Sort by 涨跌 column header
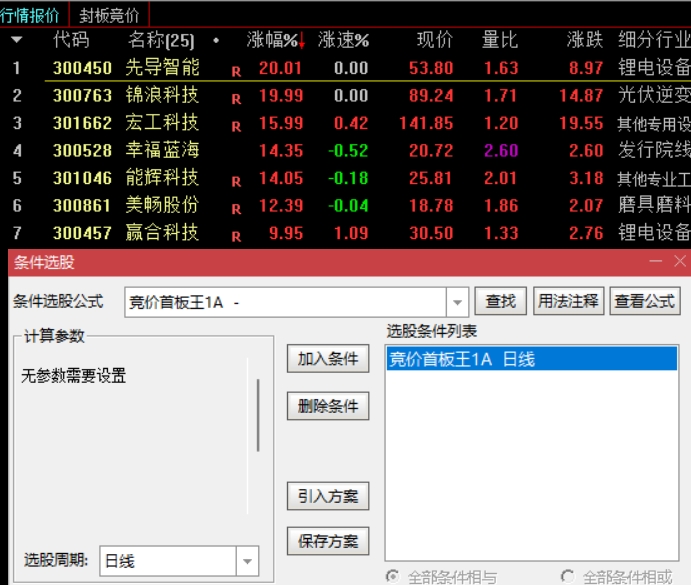 [584, 40]
